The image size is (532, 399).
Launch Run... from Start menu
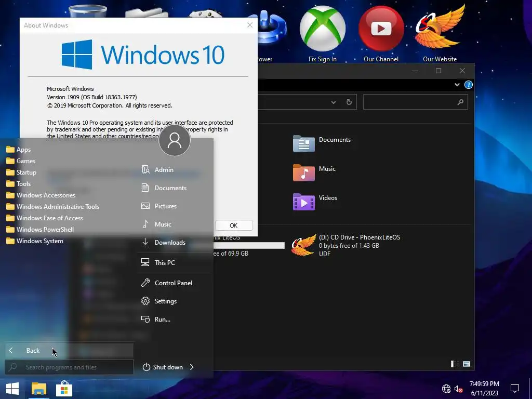[x=175, y=320]
